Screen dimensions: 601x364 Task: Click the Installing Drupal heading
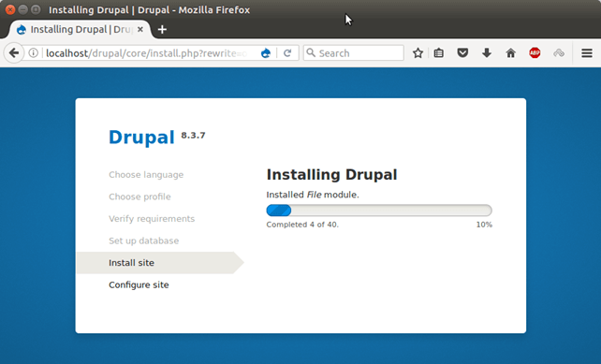[x=332, y=174]
